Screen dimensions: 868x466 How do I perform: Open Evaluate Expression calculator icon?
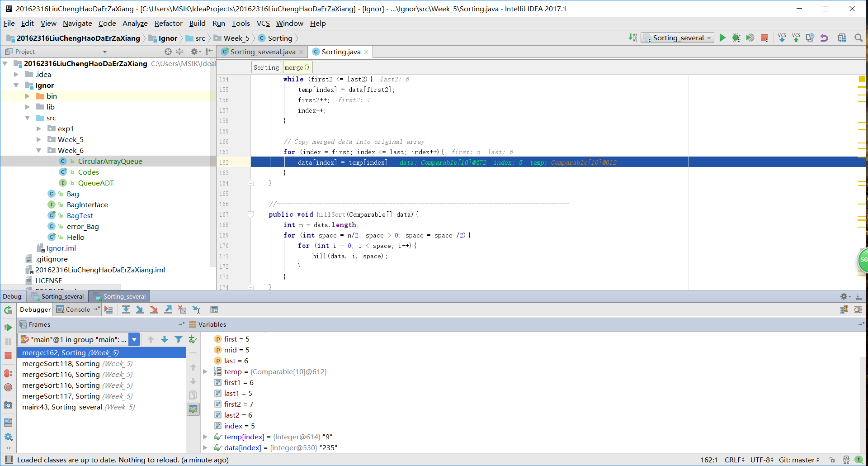[x=214, y=309]
